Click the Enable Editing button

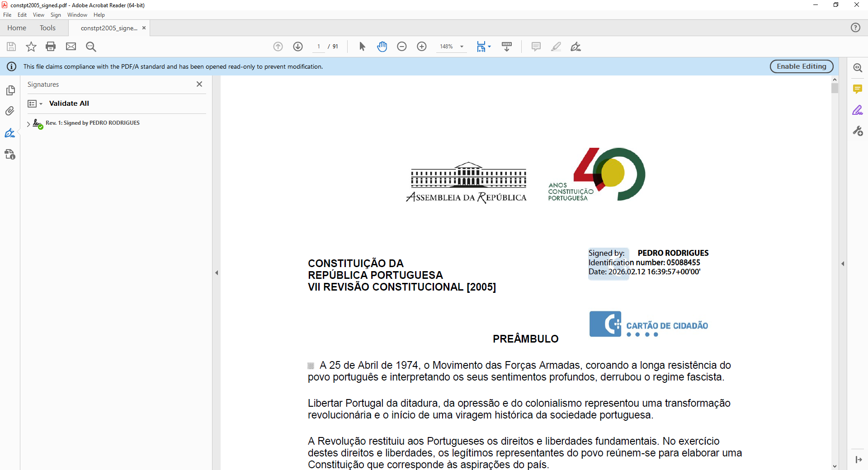pos(801,66)
